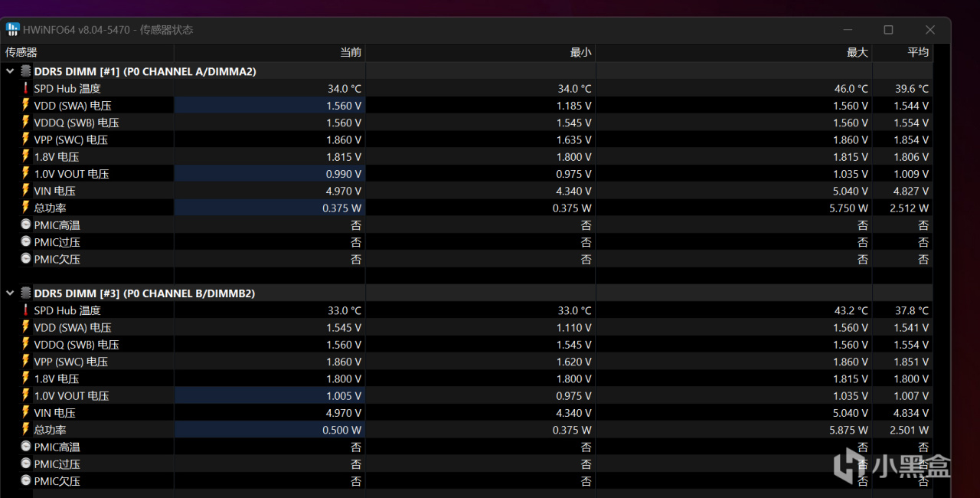Screen dimensions: 980x498
Task: Click DIMM [#3] 总功率 maximum 5.875 W
Action: coord(848,430)
